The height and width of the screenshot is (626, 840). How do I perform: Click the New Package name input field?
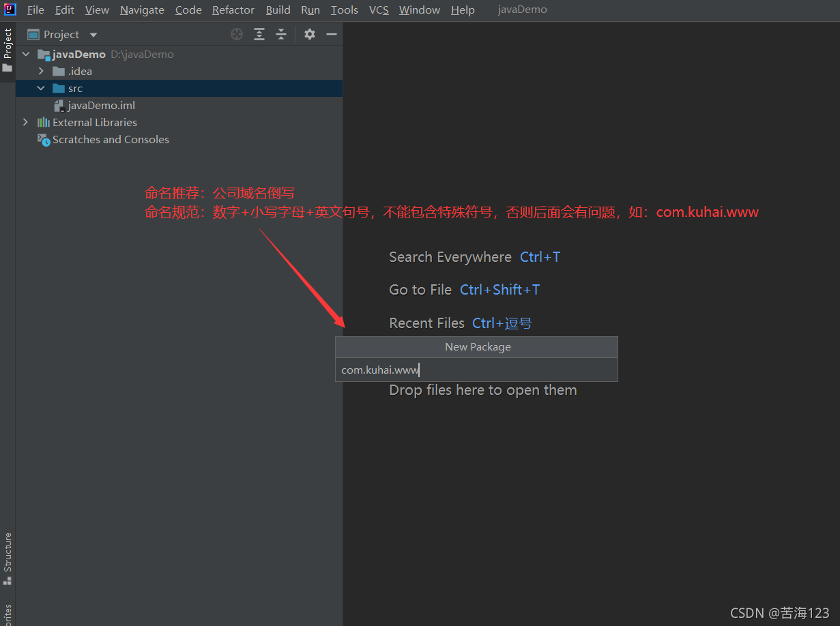(x=476, y=370)
